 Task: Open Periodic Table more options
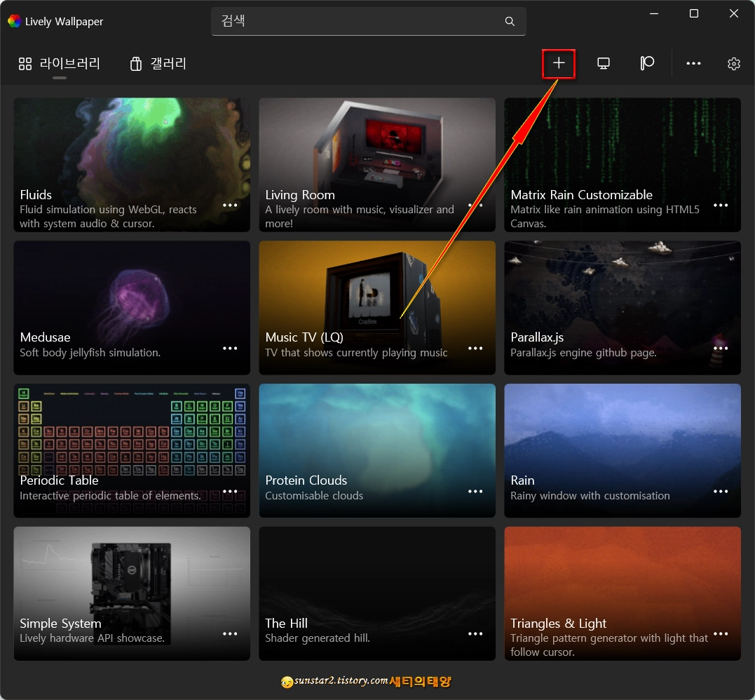(x=230, y=492)
